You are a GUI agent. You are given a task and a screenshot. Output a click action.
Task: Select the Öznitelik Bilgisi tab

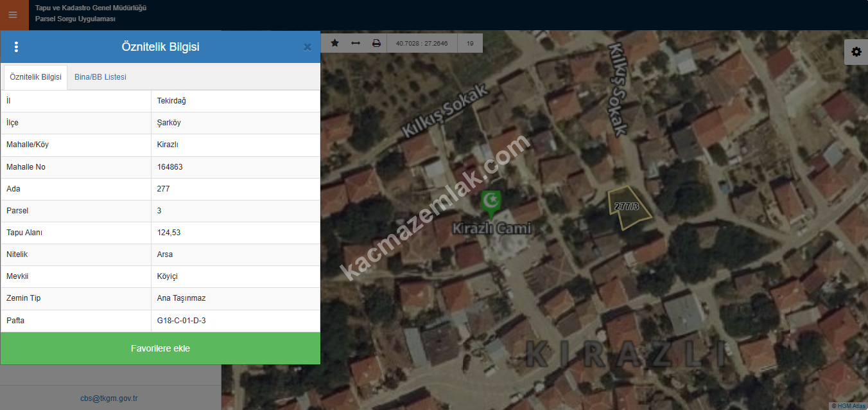tap(35, 77)
